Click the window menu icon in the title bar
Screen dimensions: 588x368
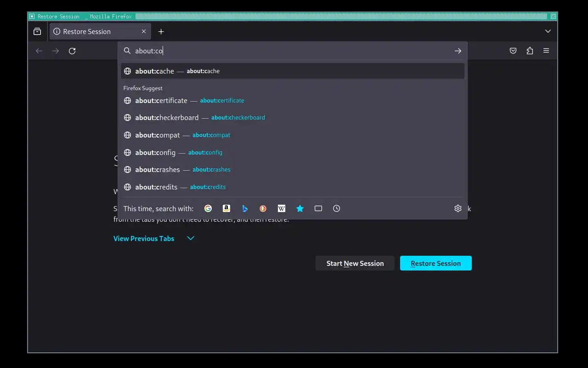point(32,16)
